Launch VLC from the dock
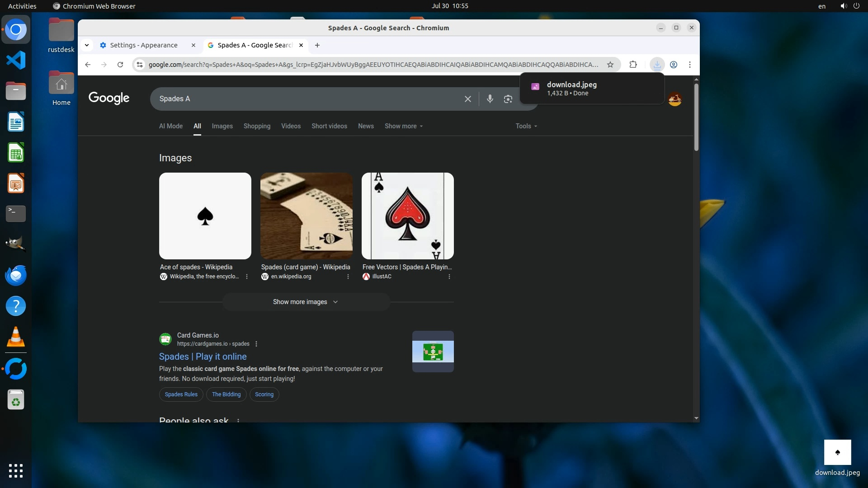This screenshot has width=868, height=488. click(16, 337)
